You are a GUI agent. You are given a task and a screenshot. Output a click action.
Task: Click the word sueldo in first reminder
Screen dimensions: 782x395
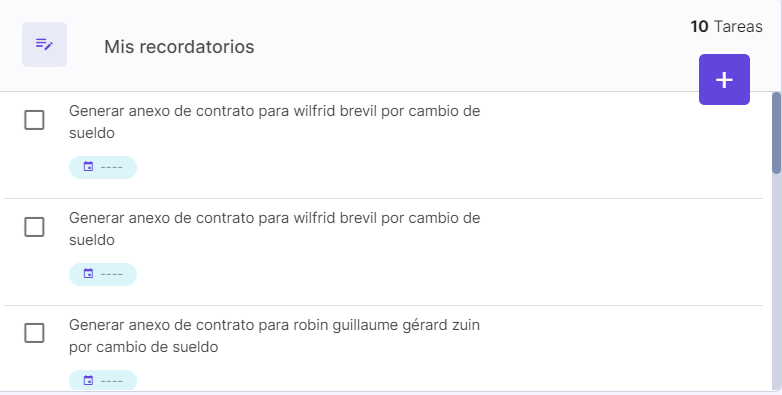92,133
